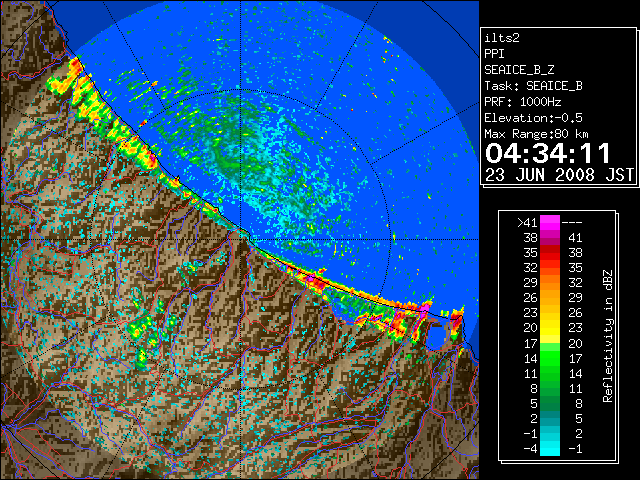Click the 'SEAICE_B_Z' product name

coord(519,70)
